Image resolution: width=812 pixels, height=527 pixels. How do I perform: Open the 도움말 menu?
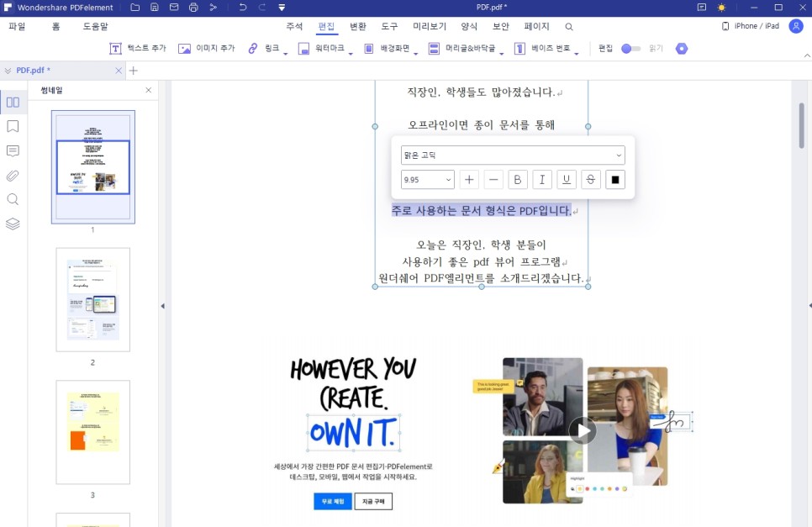tap(95, 26)
